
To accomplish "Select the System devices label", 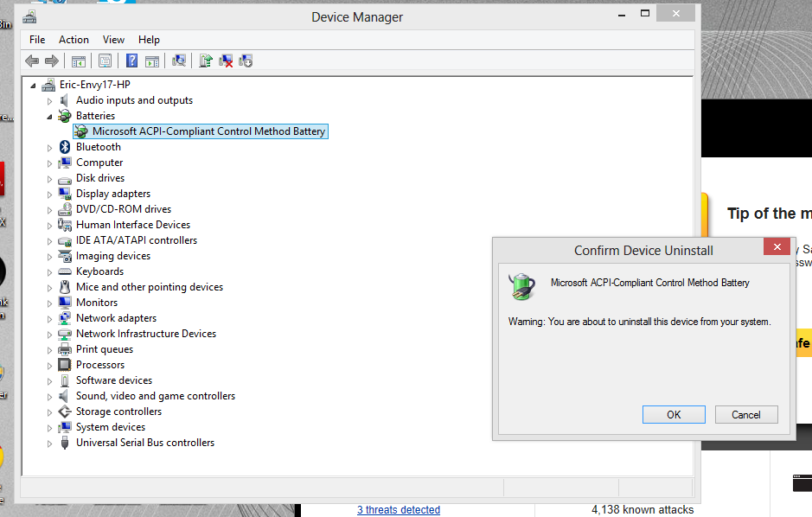I will [111, 427].
